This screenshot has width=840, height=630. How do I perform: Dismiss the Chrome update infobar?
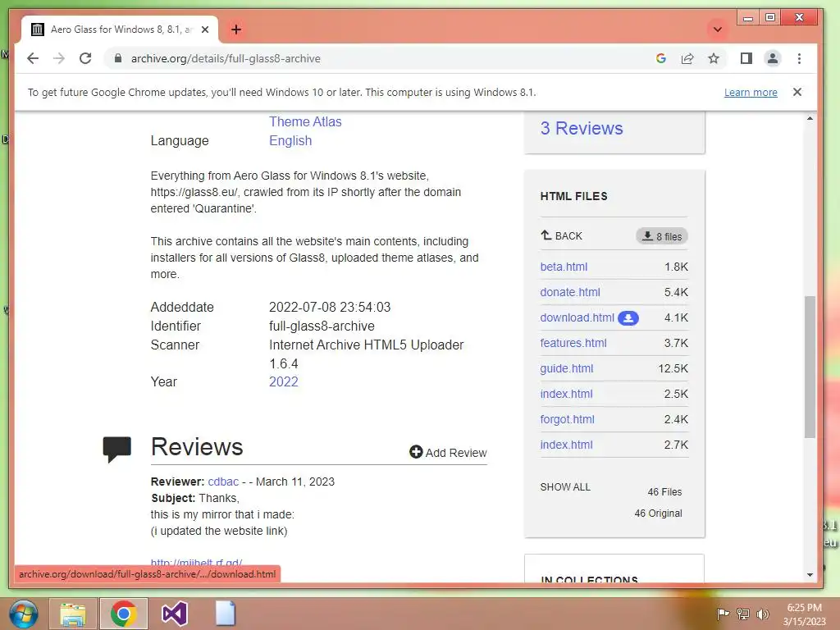[x=797, y=92]
